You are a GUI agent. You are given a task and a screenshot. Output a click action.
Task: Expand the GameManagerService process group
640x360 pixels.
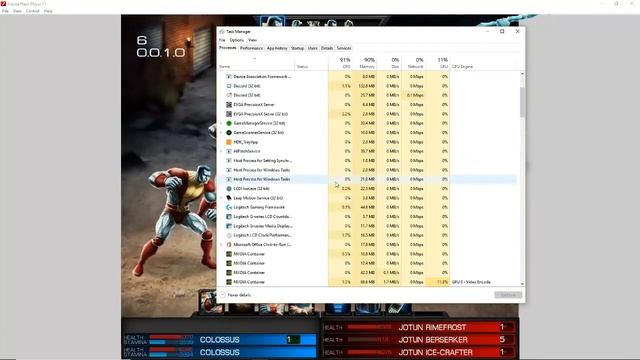point(222,123)
